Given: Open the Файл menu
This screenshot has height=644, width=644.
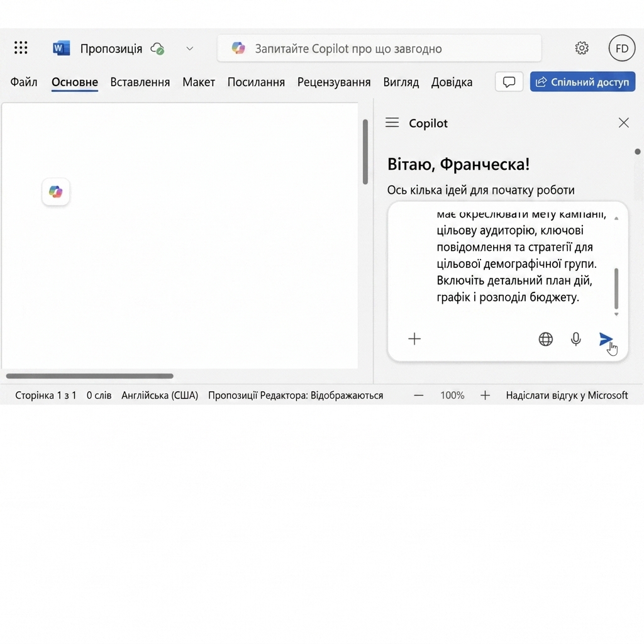Looking at the screenshot, I should coord(24,82).
